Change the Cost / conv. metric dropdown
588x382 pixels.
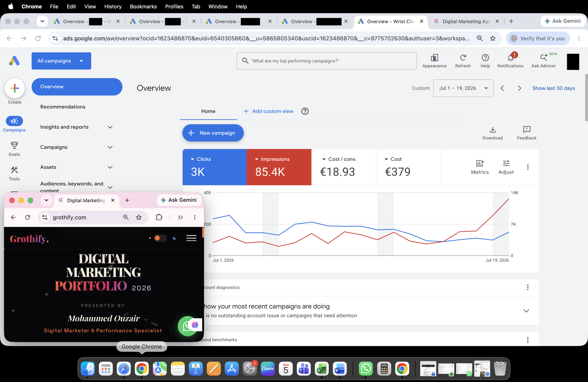(339, 159)
